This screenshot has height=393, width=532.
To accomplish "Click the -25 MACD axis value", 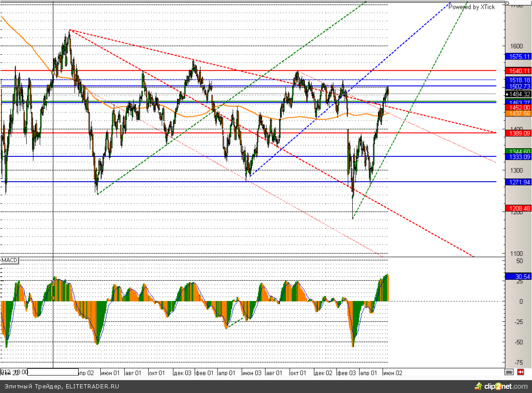I will [x=518, y=322].
